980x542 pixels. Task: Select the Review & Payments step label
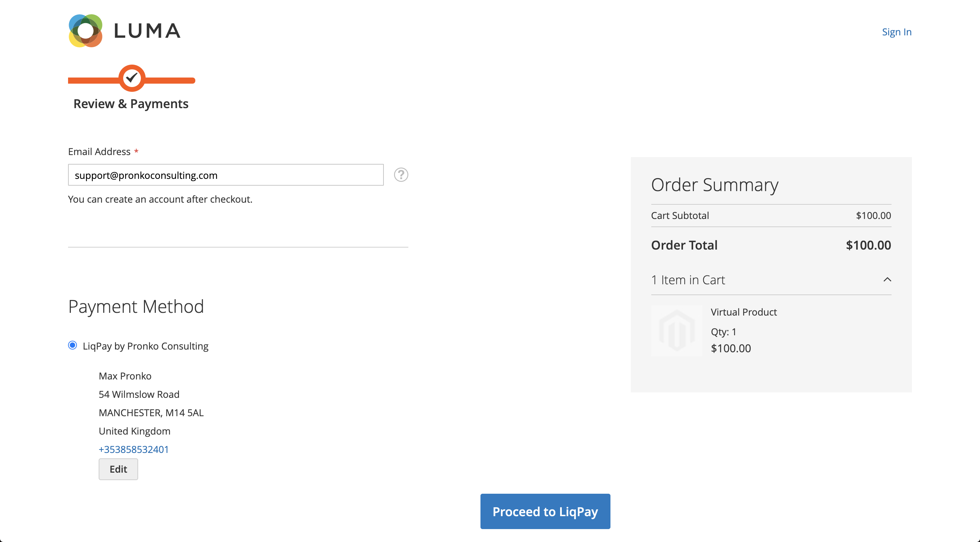(x=131, y=103)
